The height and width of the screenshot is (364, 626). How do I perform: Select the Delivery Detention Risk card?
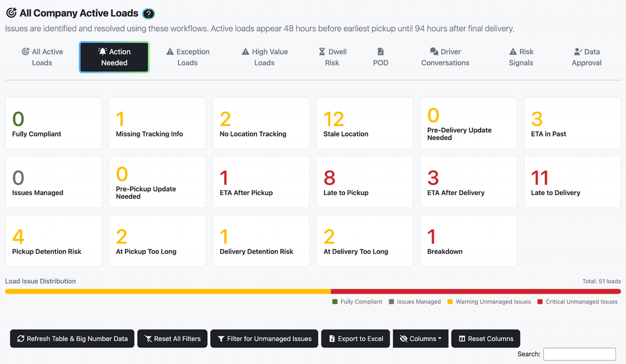261,241
